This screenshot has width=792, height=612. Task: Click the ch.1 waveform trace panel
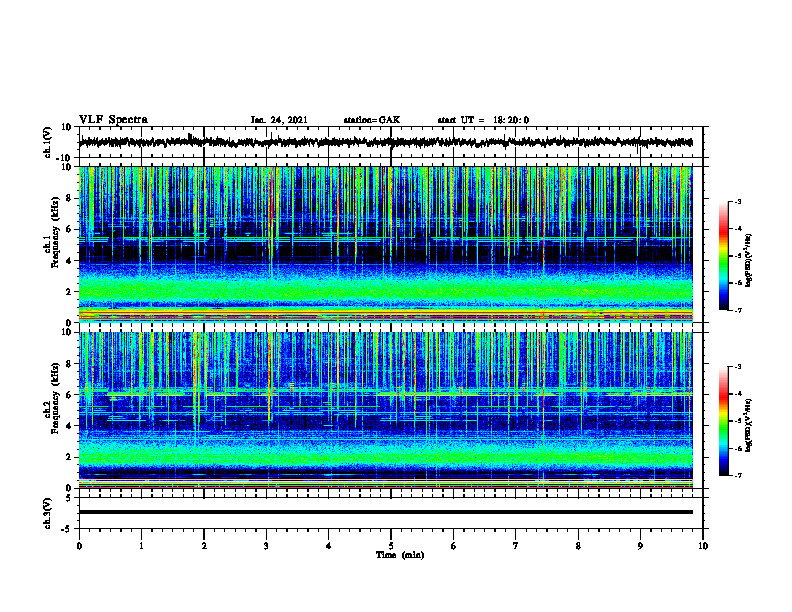[393, 142]
